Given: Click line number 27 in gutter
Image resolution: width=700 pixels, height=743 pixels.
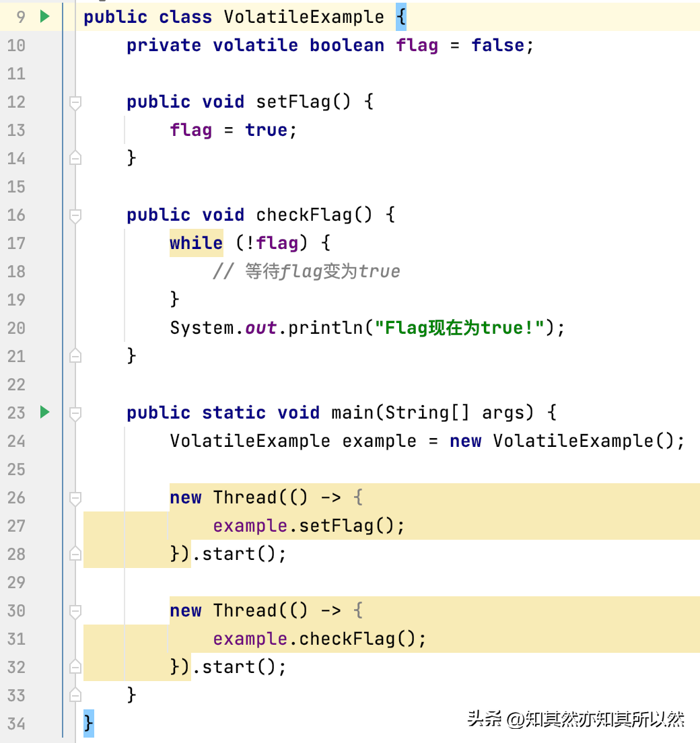Looking at the screenshot, I should tap(16, 526).
